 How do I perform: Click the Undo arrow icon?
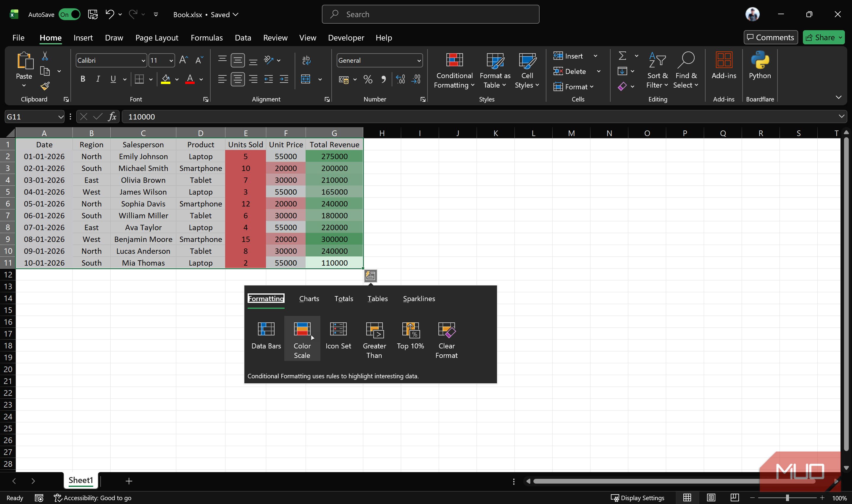coord(110,14)
